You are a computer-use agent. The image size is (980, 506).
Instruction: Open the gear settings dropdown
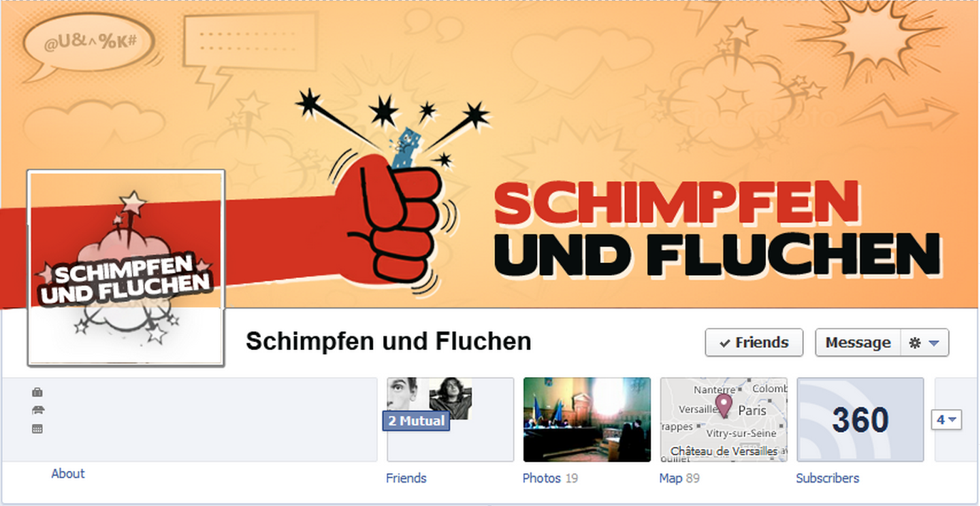coord(925,343)
